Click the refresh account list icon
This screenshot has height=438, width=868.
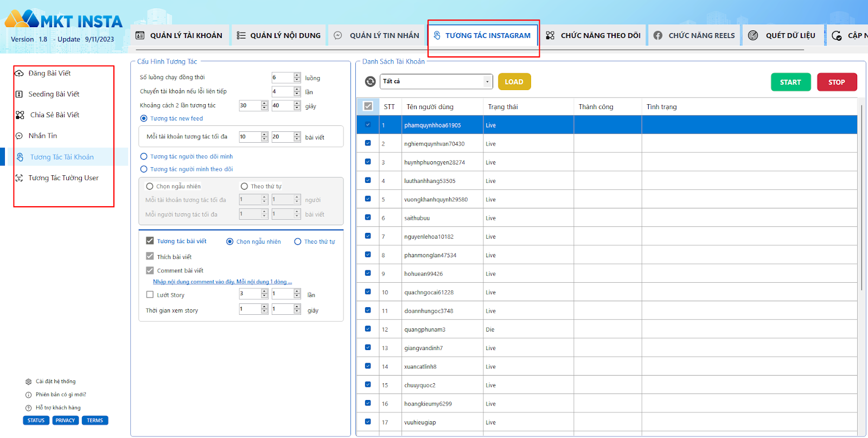(x=371, y=81)
